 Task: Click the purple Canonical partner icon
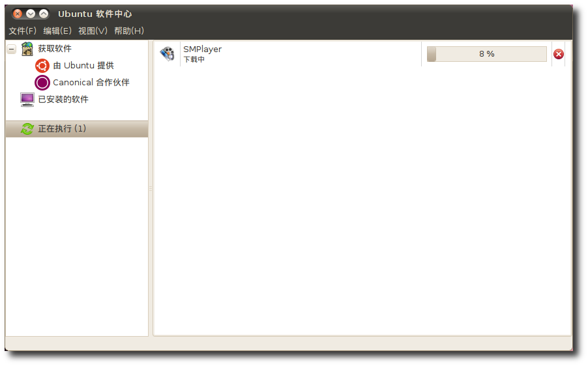tap(42, 83)
